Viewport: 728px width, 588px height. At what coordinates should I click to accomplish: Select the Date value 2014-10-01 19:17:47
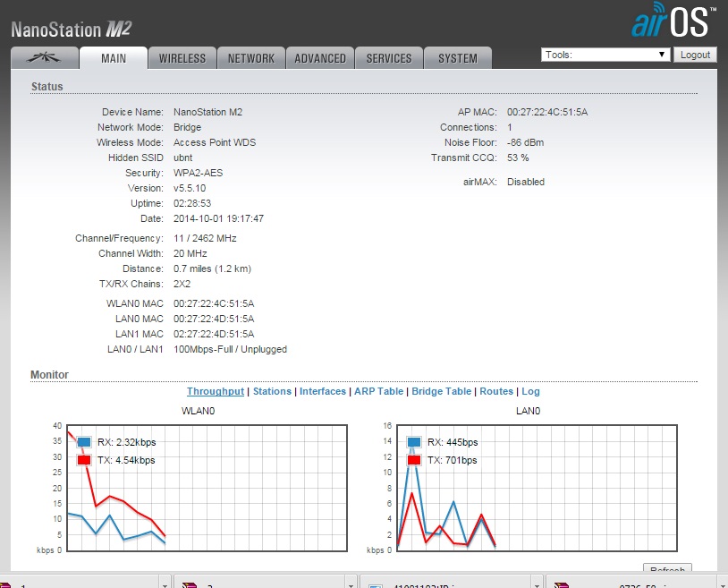click(219, 218)
